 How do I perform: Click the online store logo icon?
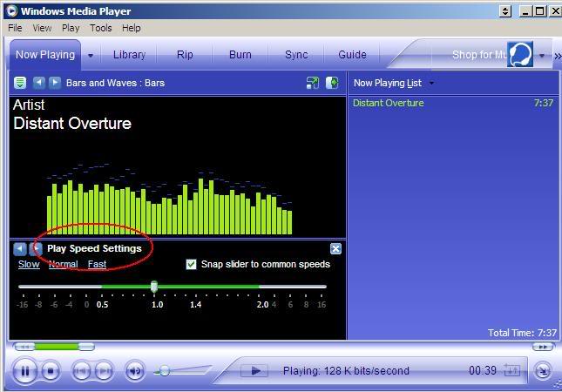520,55
